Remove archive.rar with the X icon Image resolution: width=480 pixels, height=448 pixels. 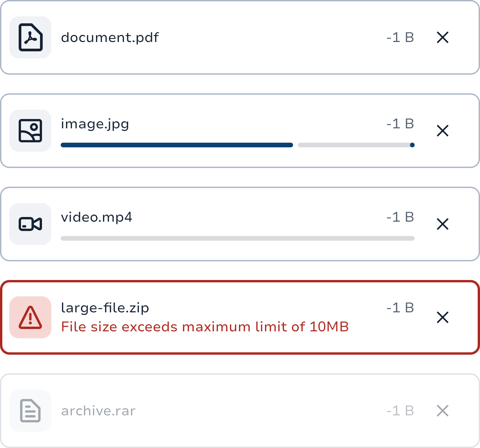[443, 411]
